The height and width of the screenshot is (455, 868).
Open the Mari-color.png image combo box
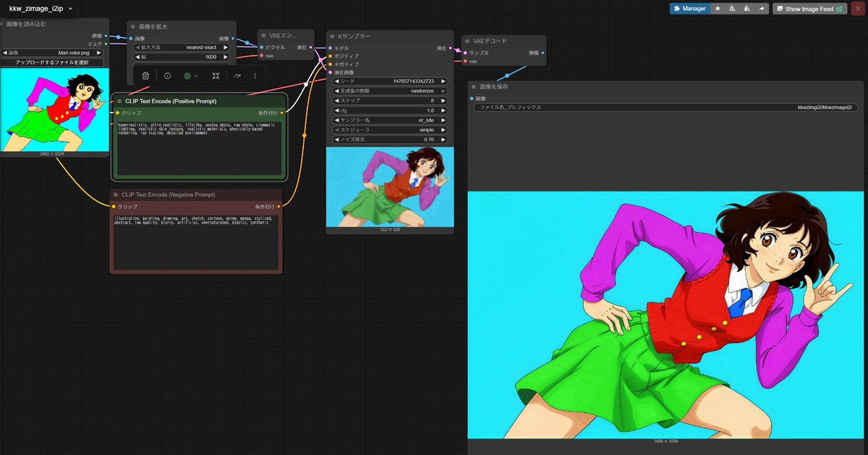tap(52, 53)
